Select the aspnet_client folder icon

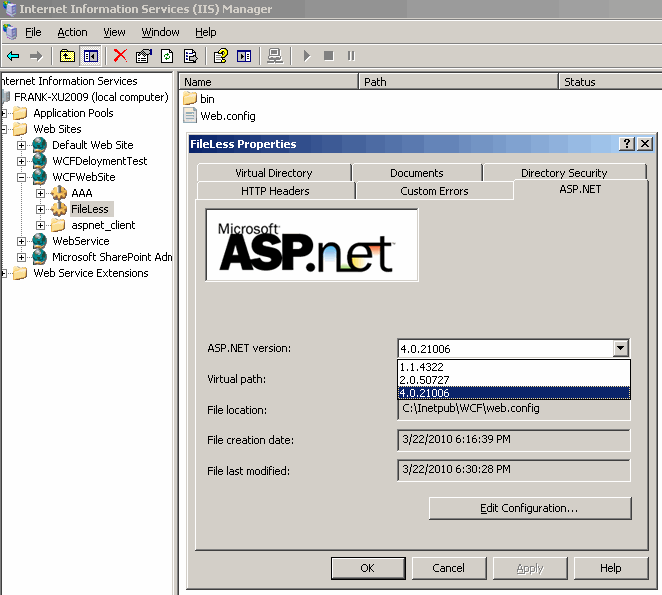(58, 225)
